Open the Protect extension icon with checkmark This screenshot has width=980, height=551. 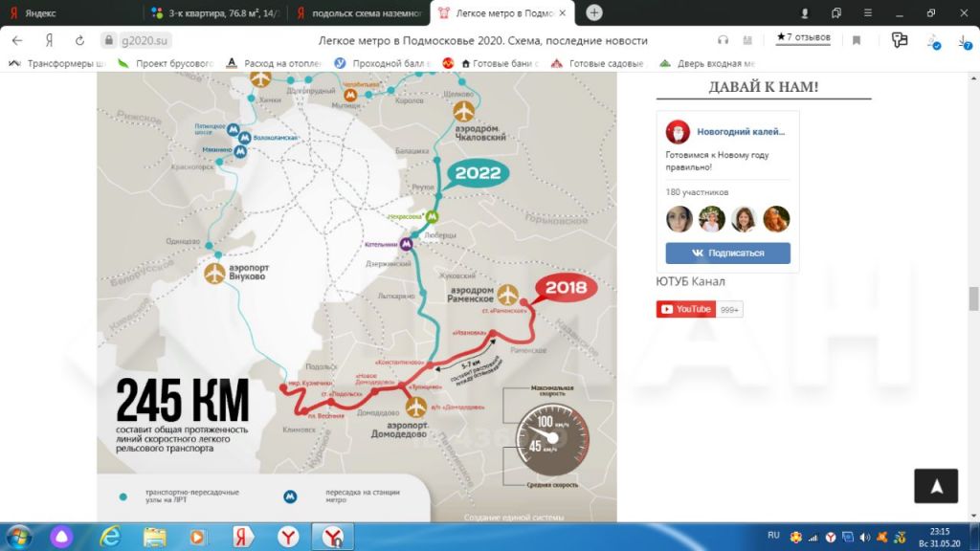pyautogui.click(x=934, y=42)
